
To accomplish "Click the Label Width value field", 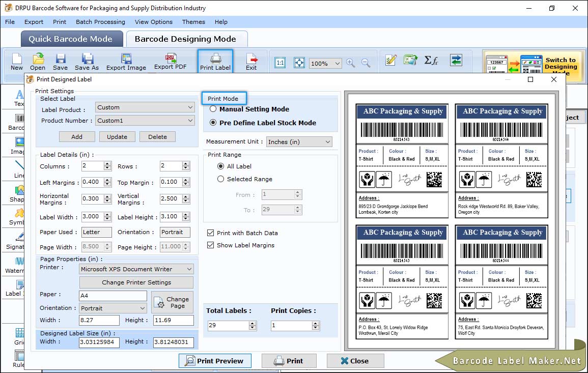I will [92, 216].
